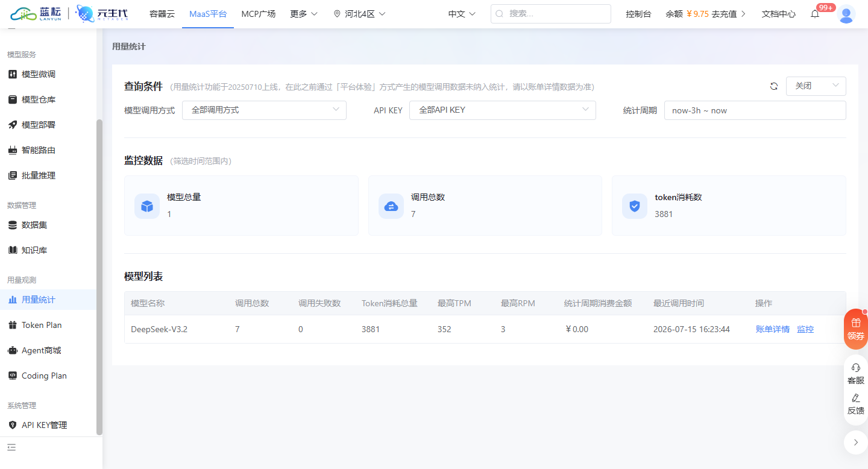Click the refresh icon beside the 关闭 dropdown
Viewport: 868px width, 469px height.
pos(774,86)
